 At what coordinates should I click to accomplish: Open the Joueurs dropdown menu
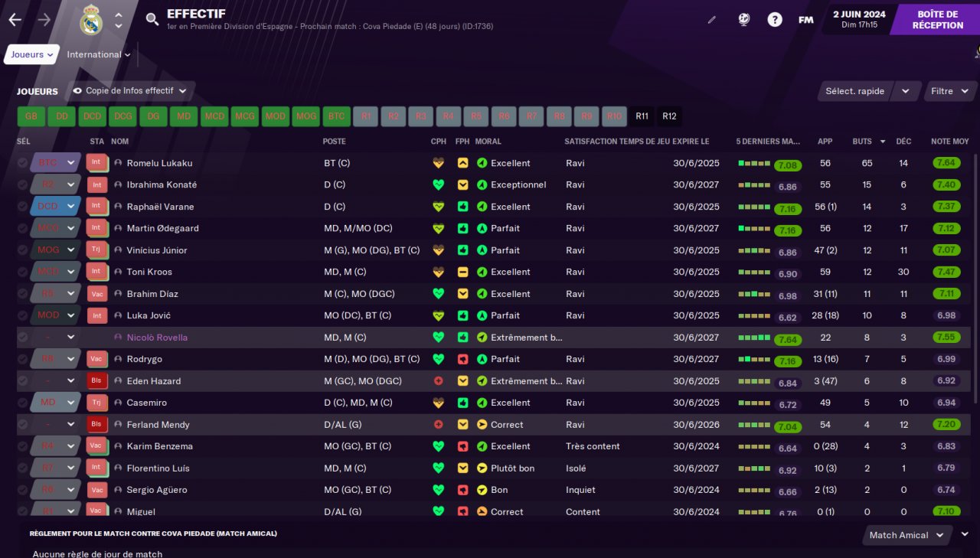coord(31,54)
